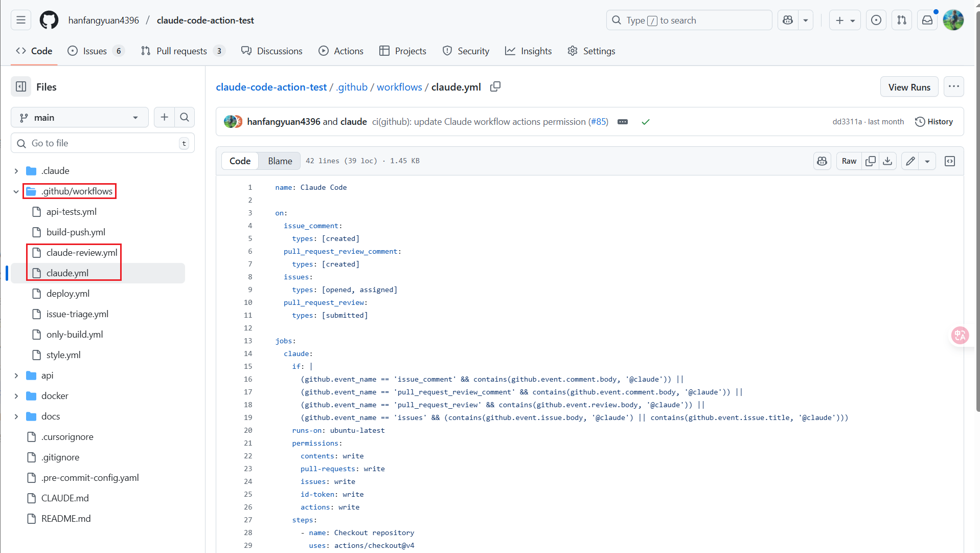Screen dimensions: 980x553
Task: Open the file History
Action: pyautogui.click(x=933, y=122)
